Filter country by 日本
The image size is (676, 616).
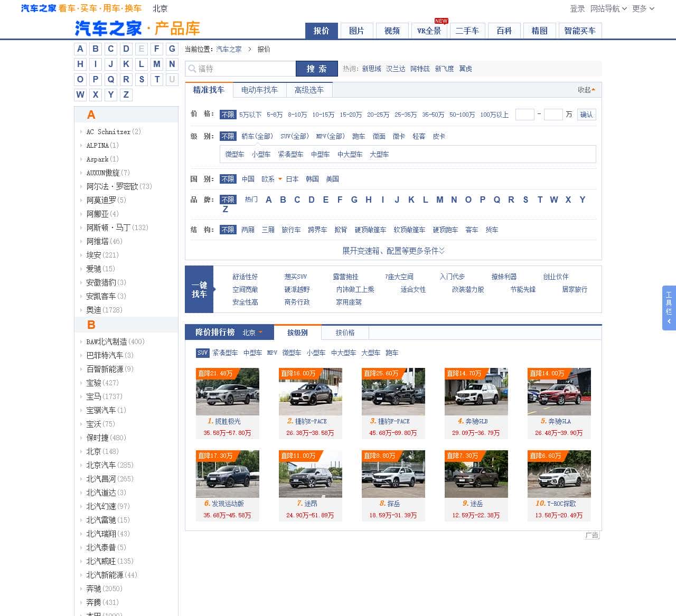coord(292,179)
